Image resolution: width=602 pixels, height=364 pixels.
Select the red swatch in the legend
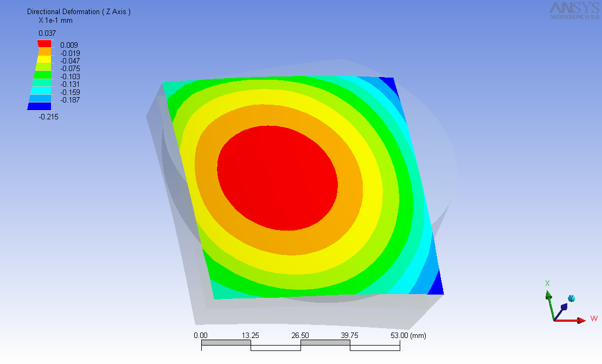click(x=44, y=43)
